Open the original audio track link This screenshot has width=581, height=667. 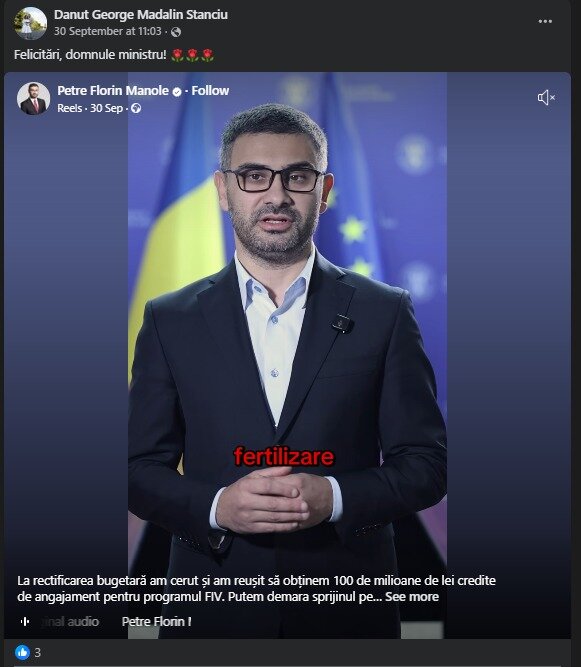tap(71, 621)
